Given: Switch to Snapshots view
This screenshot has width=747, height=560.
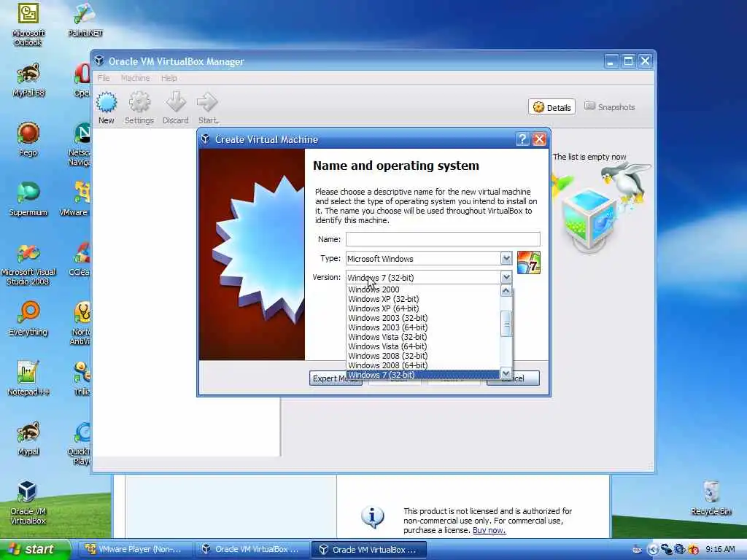Looking at the screenshot, I should pyautogui.click(x=610, y=107).
